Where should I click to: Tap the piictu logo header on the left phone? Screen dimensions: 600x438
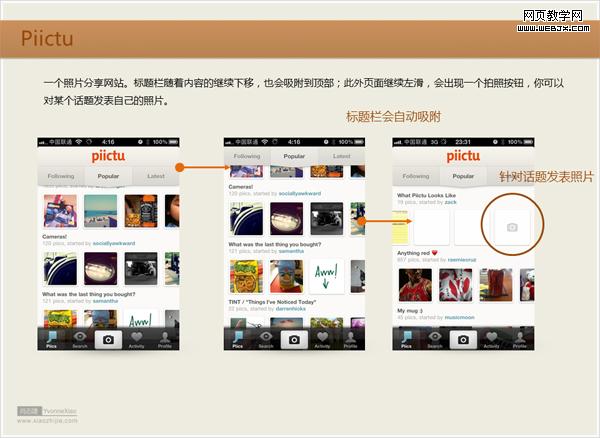pos(108,156)
